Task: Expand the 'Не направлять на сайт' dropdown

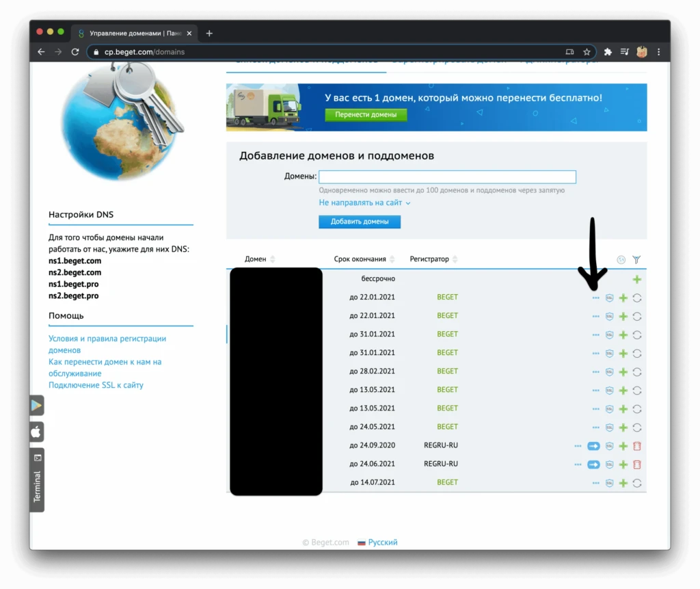Action: pos(364,203)
